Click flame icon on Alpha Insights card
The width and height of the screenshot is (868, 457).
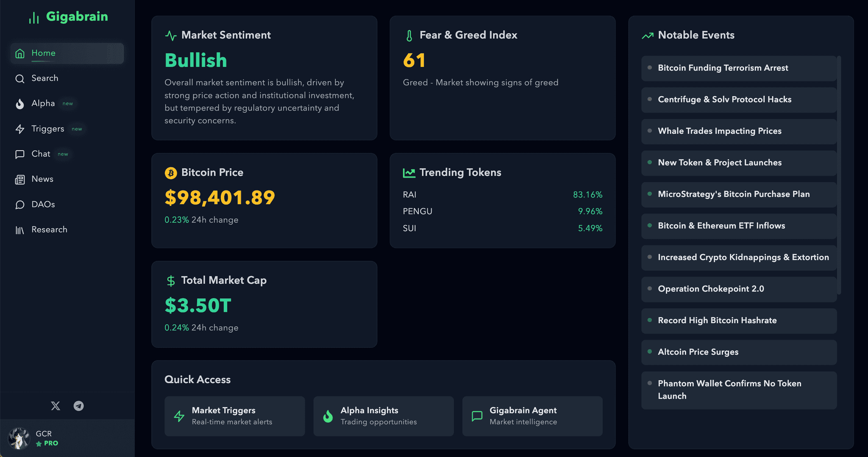(x=328, y=416)
